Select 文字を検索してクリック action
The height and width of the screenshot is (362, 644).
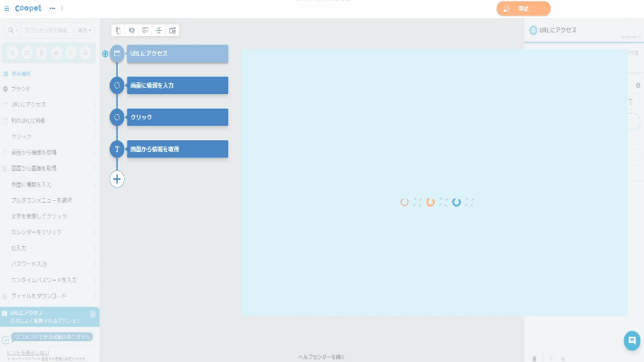pos(39,216)
